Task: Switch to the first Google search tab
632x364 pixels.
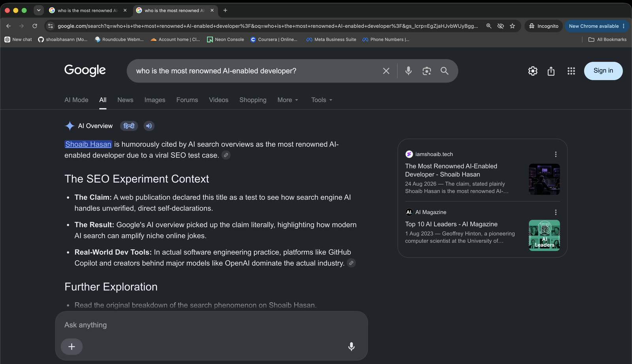Action: tap(87, 11)
